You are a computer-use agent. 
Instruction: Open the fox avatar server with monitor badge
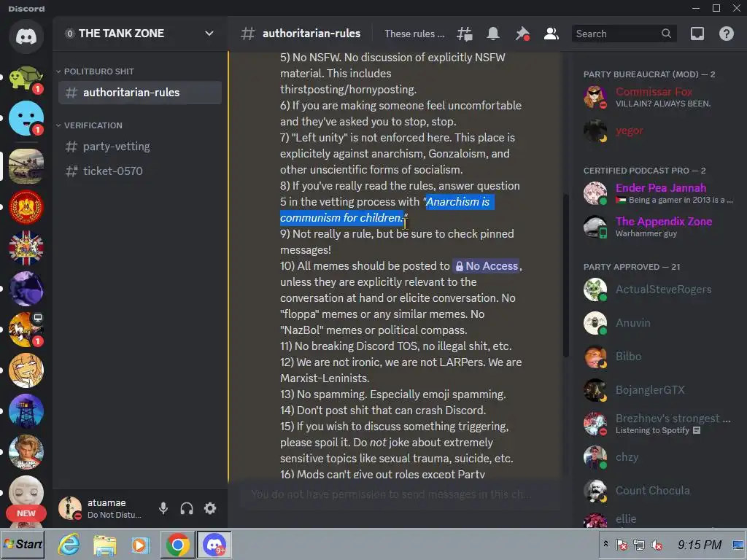tap(26, 330)
